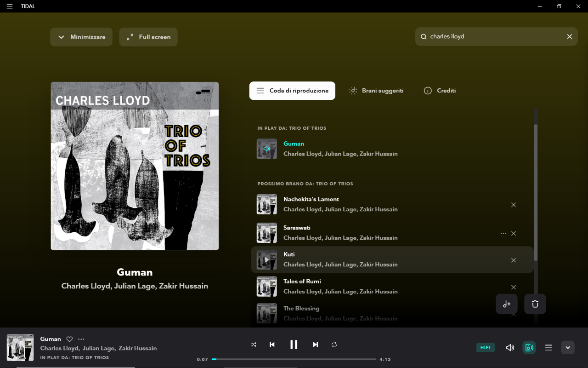The height and width of the screenshot is (368, 588).
Task: Click the HIFI quality badge
Action: pyautogui.click(x=485, y=348)
